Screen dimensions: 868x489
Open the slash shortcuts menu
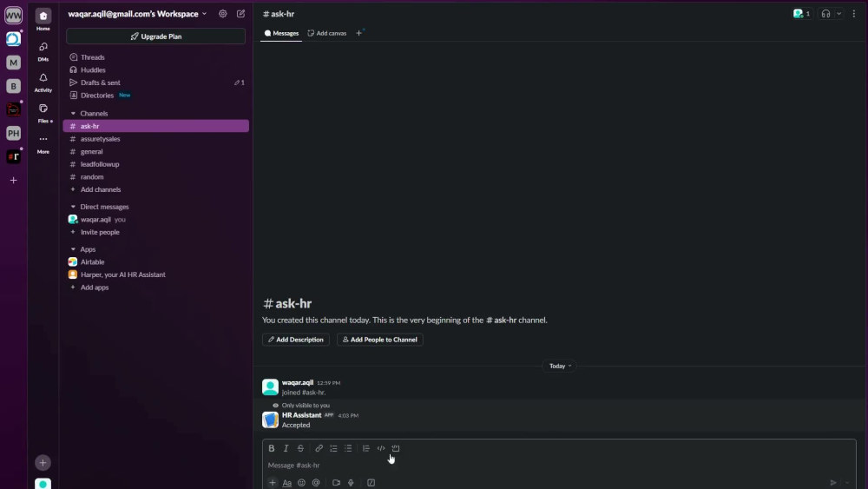click(371, 482)
